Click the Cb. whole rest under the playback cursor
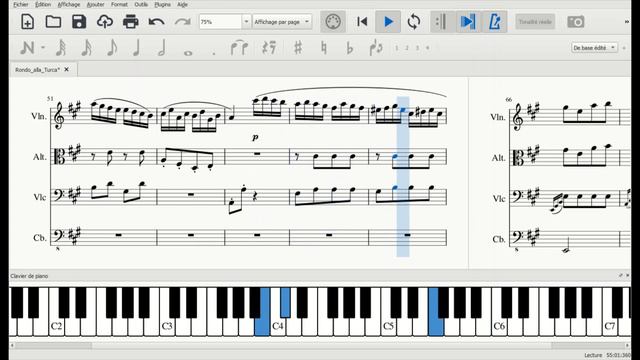Viewport: 640px width, 360px height. click(407, 235)
